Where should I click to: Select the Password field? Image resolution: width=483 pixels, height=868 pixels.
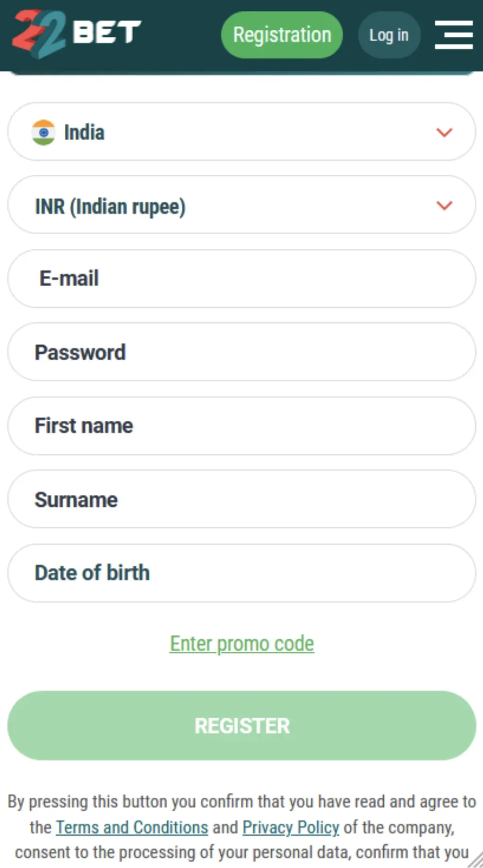[241, 352]
